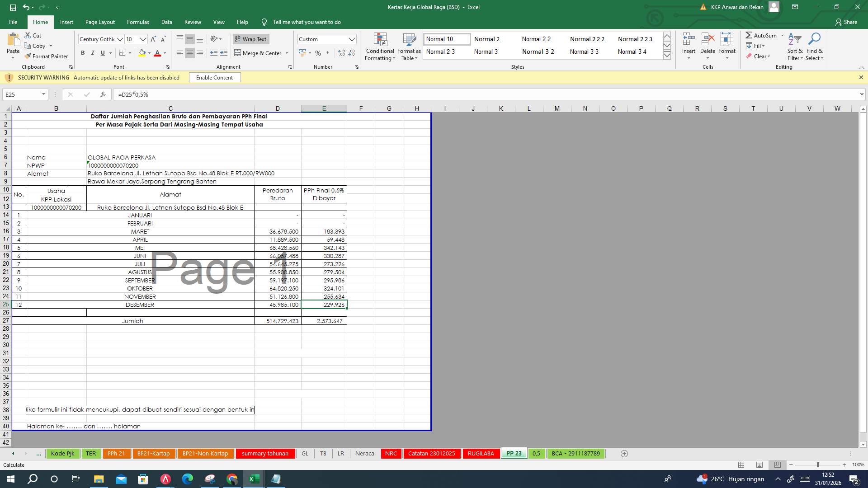Open Conditional Formatting options
The image size is (868, 488).
click(380, 46)
